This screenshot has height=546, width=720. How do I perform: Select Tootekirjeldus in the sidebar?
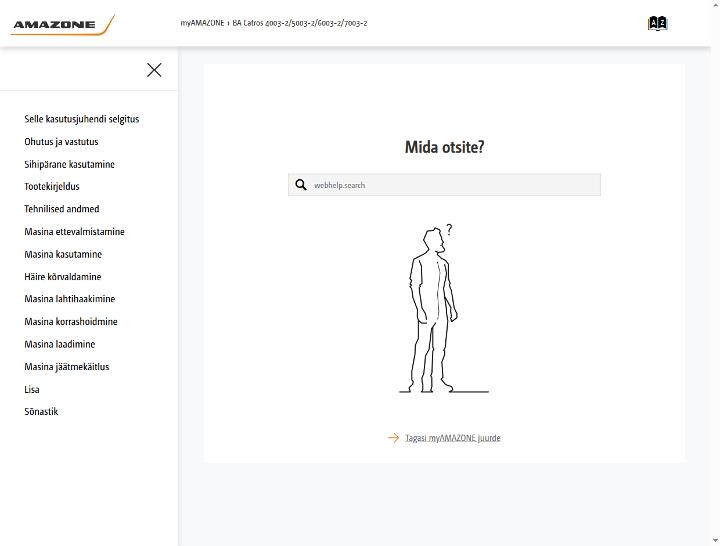point(52,186)
